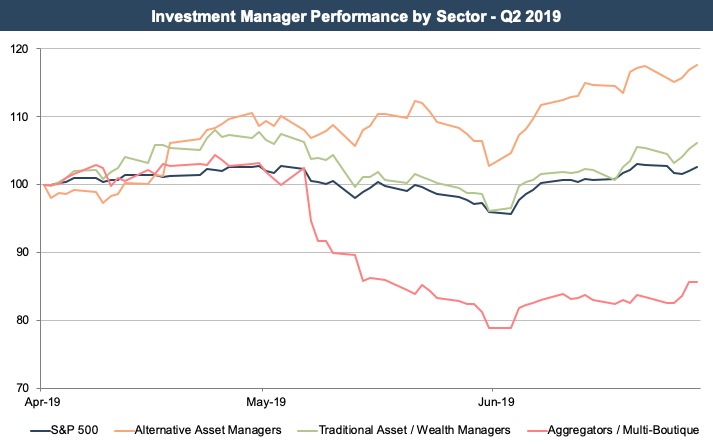Click the end of the orange Alternative line
Screen dimensions: 713x445
point(696,65)
